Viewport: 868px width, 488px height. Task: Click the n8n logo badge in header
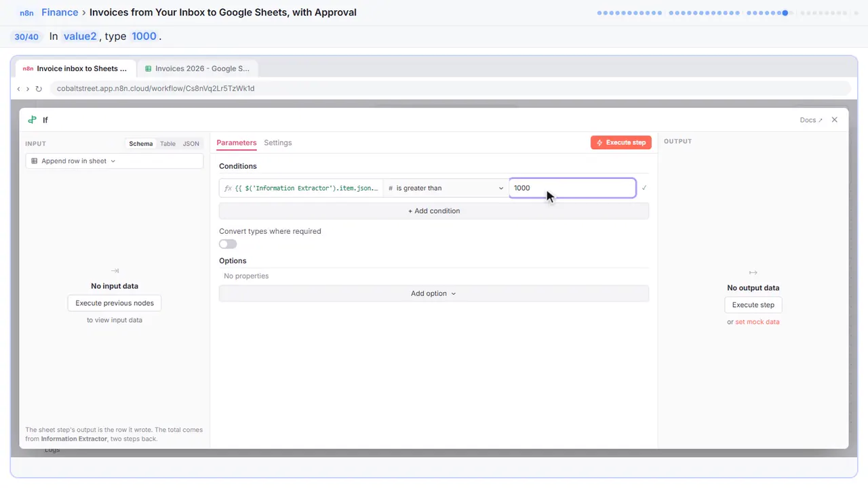pos(27,12)
